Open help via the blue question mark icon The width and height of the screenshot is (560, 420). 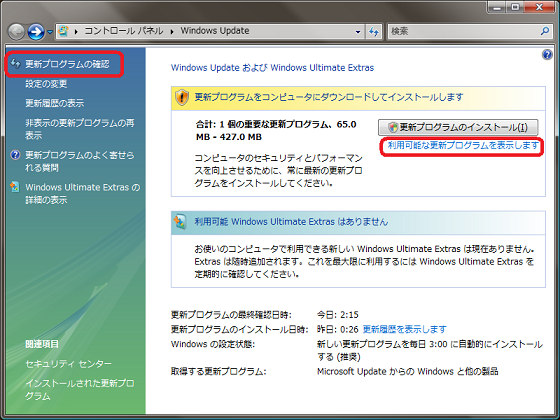point(547,55)
